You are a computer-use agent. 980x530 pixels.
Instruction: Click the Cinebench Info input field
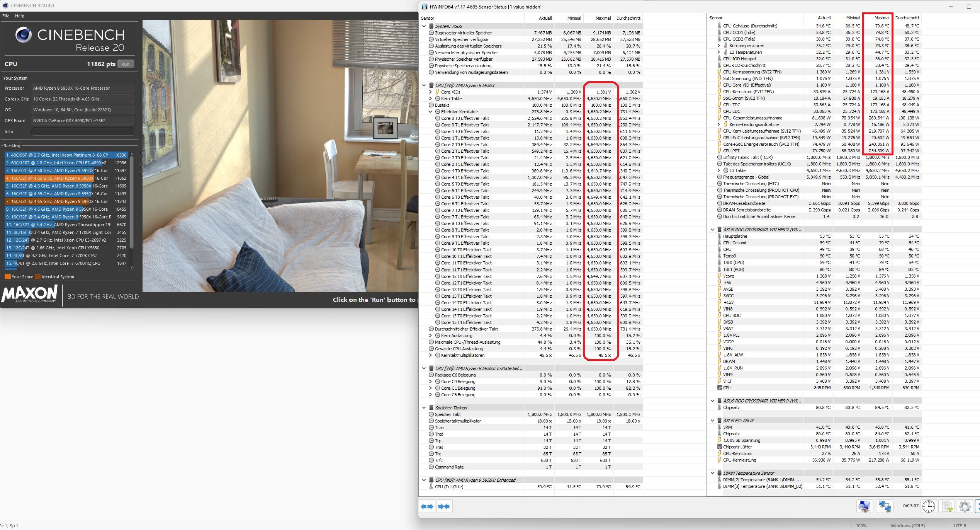coord(82,131)
